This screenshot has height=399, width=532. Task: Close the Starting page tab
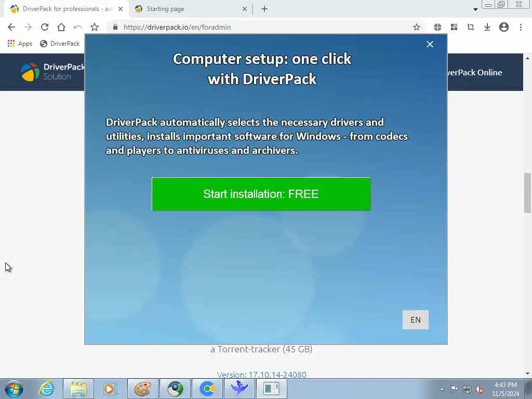click(245, 9)
